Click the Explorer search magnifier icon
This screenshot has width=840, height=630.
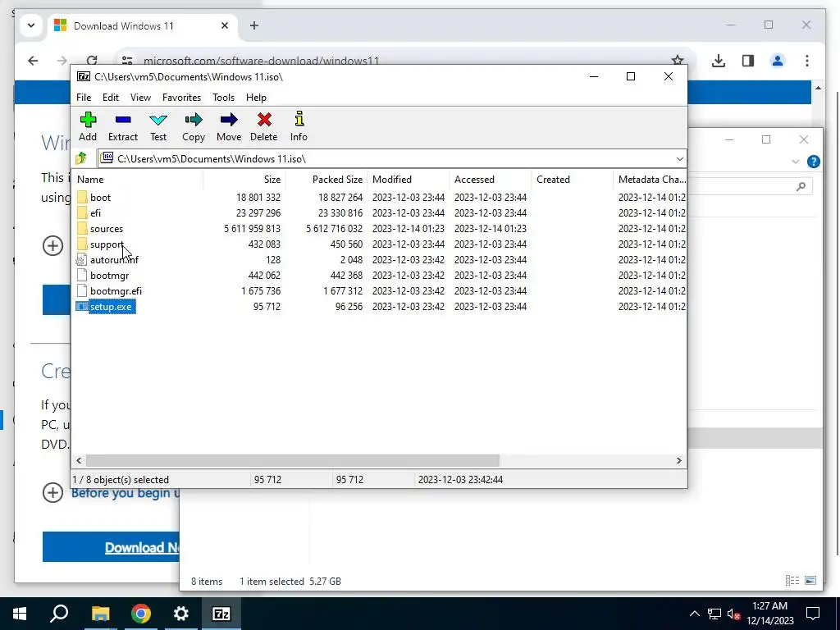[x=801, y=186]
